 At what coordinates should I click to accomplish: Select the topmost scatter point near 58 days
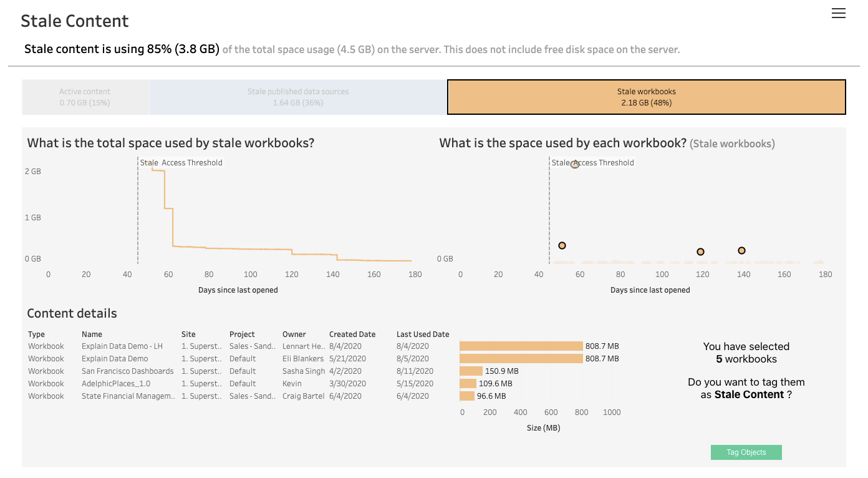tap(575, 164)
